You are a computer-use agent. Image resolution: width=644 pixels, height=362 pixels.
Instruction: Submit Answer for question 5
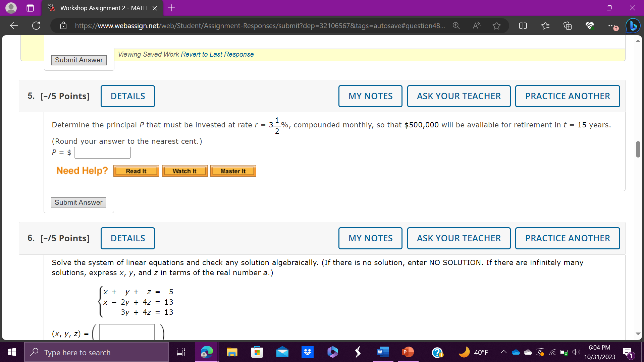point(78,202)
